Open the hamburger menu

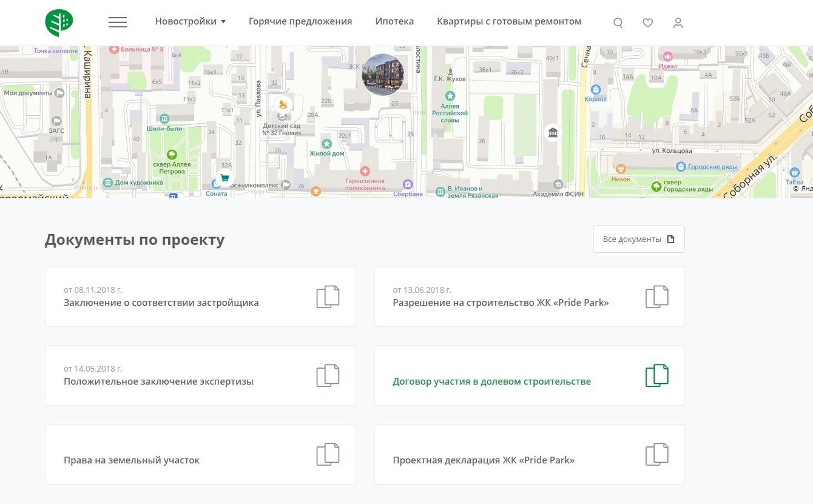[118, 22]
